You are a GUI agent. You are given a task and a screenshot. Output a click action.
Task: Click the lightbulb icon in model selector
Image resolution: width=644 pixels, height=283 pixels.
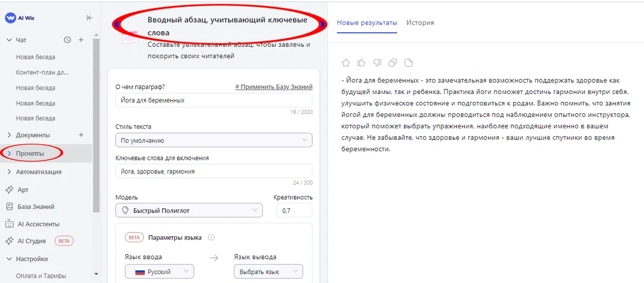tap(125, 211)
